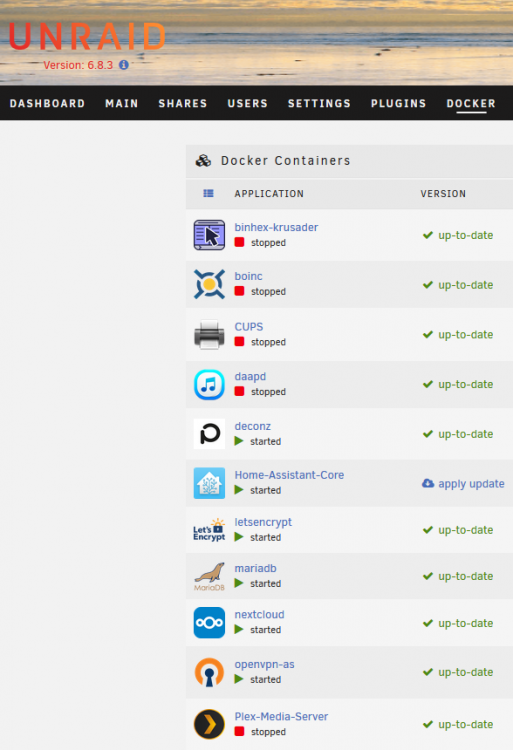Image resolution: width=513 pixels, height=750 pixels.
Task: Click the red stopped indicator under CUPS
Action: [x=240, y=342]
